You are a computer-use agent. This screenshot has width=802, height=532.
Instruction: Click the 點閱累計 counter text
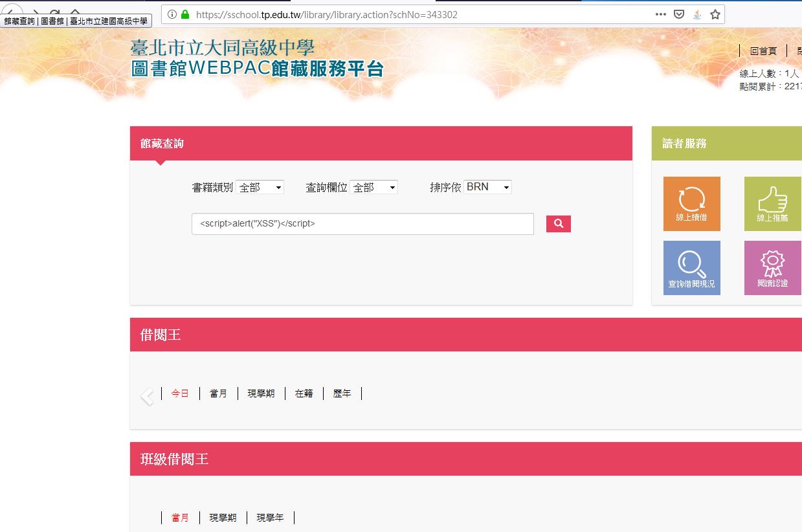[x=770, y=86]
